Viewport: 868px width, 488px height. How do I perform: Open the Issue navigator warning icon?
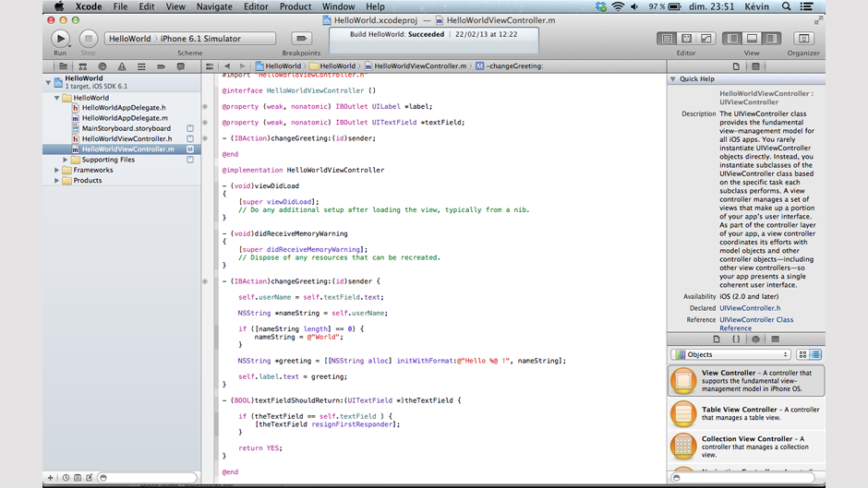point(122,66)
